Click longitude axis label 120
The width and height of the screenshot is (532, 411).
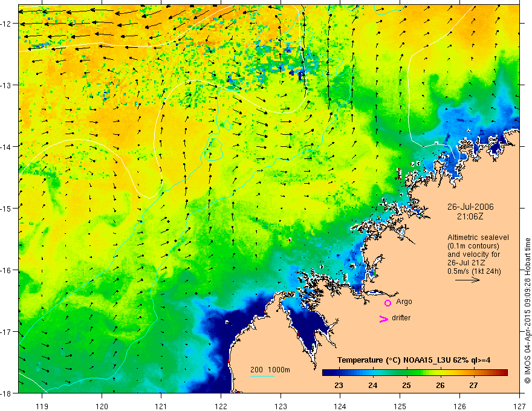point(102,406)
